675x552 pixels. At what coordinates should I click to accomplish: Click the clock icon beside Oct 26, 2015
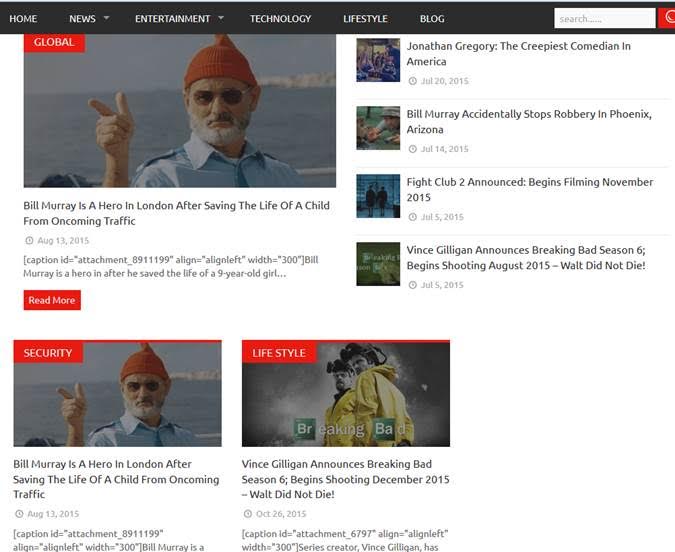(247, 514)
